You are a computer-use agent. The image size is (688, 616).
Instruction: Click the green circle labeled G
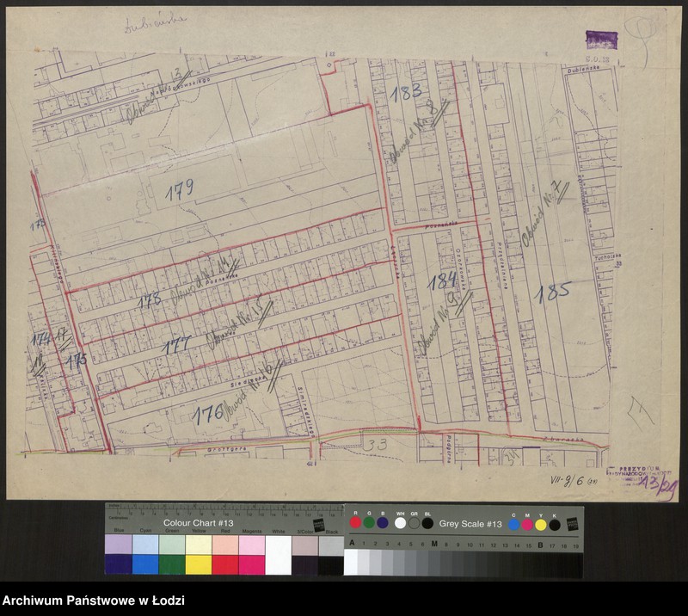[x=369, y=522]
